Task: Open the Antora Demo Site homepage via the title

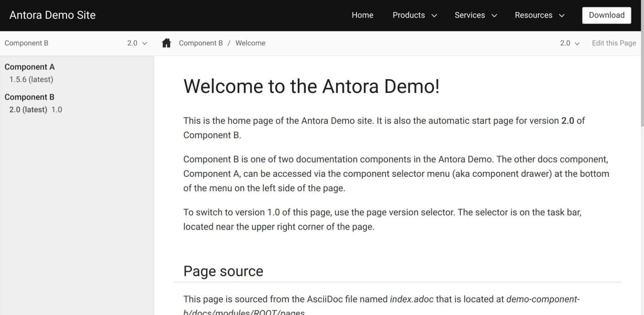Action: [x=52, y=15]
